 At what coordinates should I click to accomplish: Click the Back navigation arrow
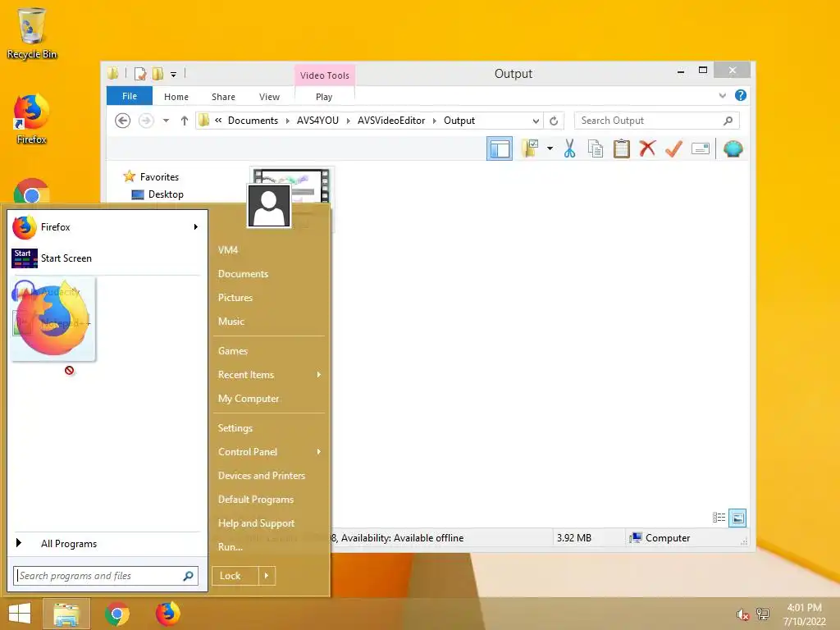pos(123,121)
